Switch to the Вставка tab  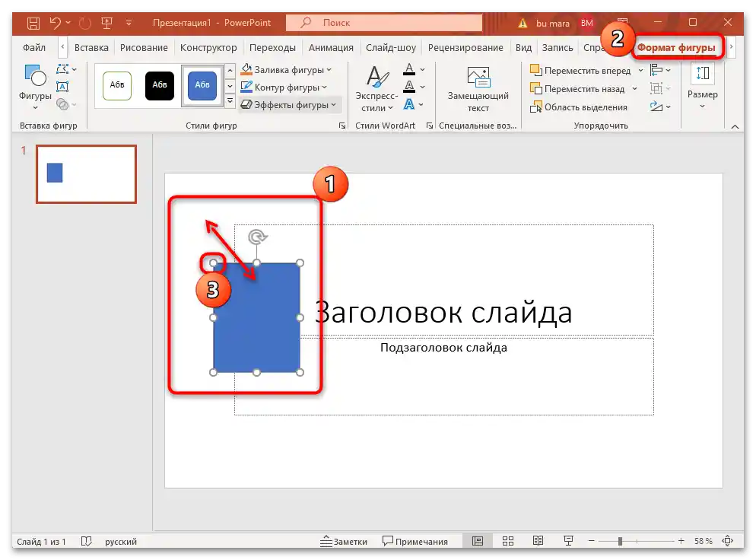click(91, 48)
